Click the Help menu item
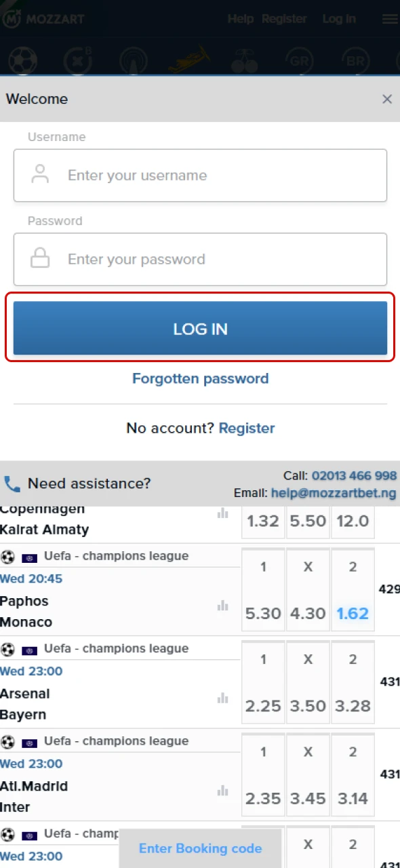The image size is (400, 868). tap(241, 18)
